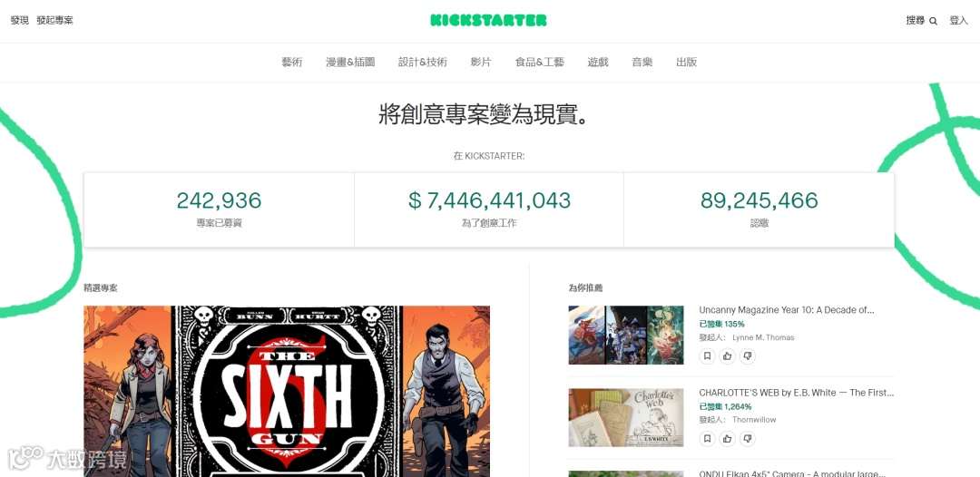Like the Charlotte's Web project
The height and width of the screenshot is (477, 980).
pyautogui.click(x=728, y=438)
